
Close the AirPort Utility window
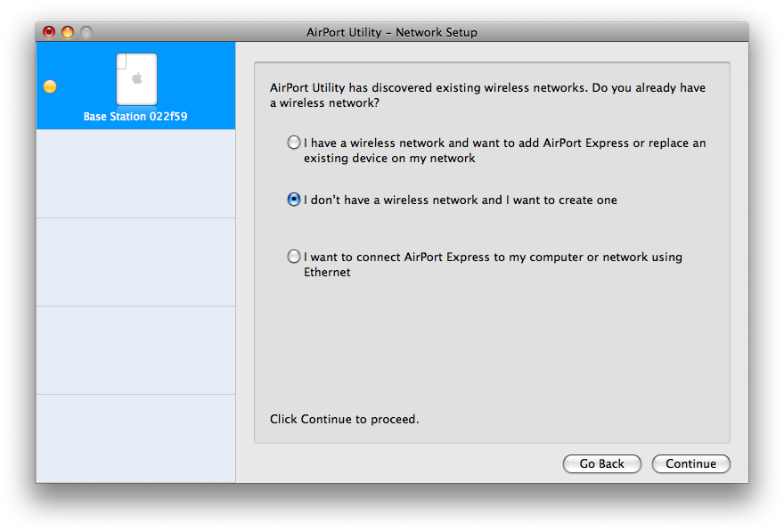point(49,32)
